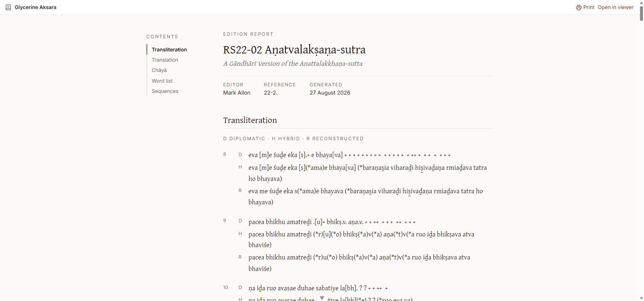
Task: Click the R Reconstructed legend label
Action: [335, 139]
